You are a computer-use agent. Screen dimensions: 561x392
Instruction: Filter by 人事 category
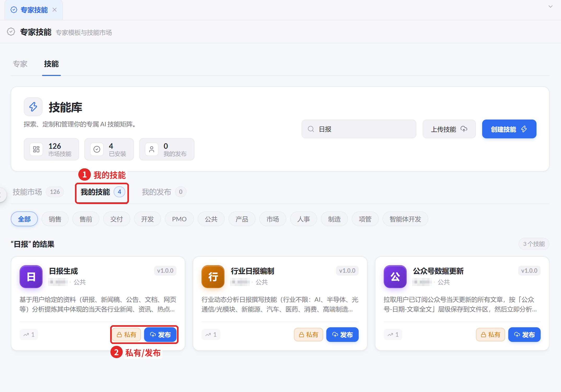click(x=304, y=219)
